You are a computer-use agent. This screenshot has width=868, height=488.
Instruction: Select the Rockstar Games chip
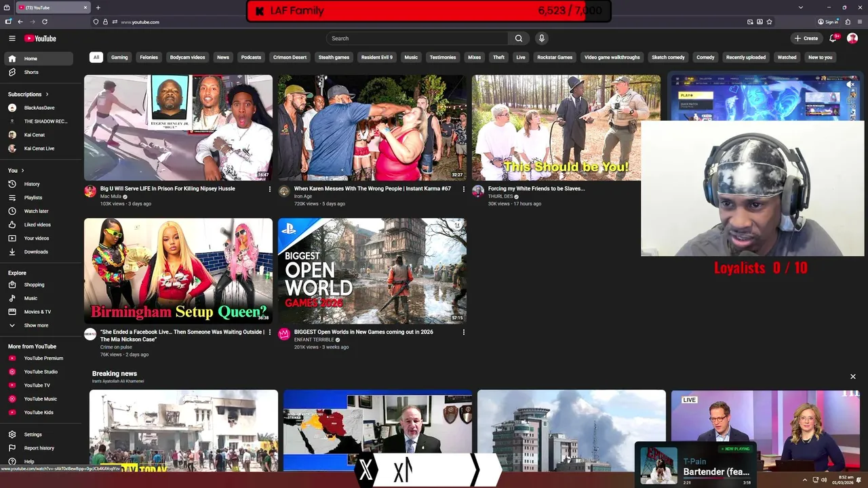pos(555,58)
